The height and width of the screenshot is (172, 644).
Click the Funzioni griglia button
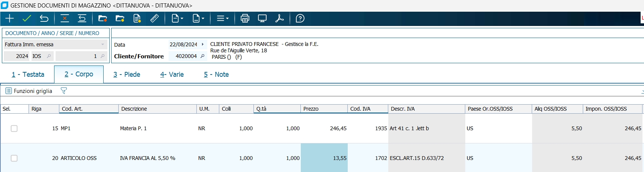[29, 91]
